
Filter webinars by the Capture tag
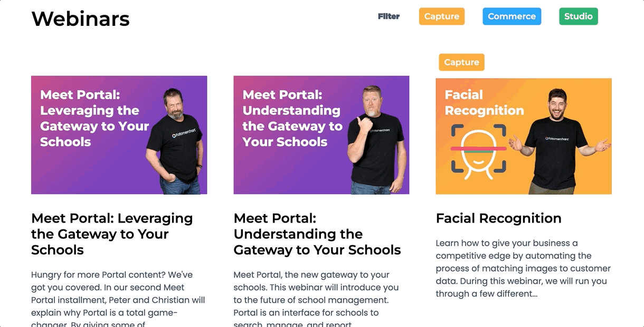click(442, 16)
